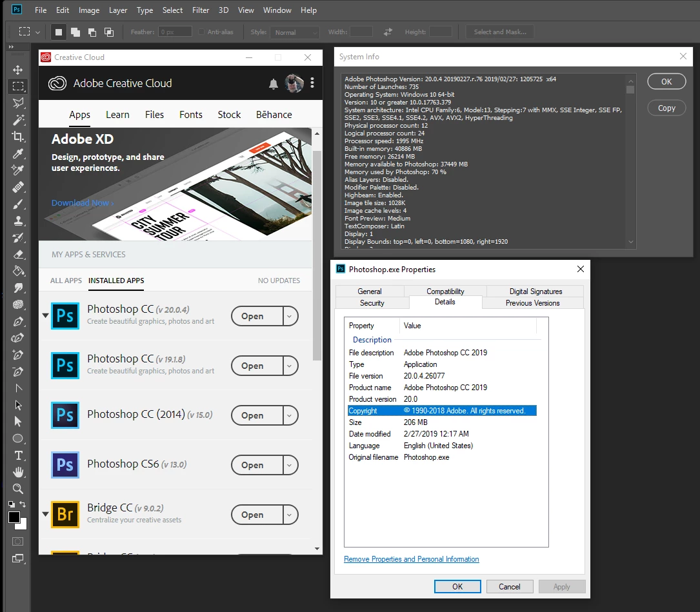Screen dimensions: 700x612
Task: Choose New Selection mode in options bar
Action: point(59,32)
